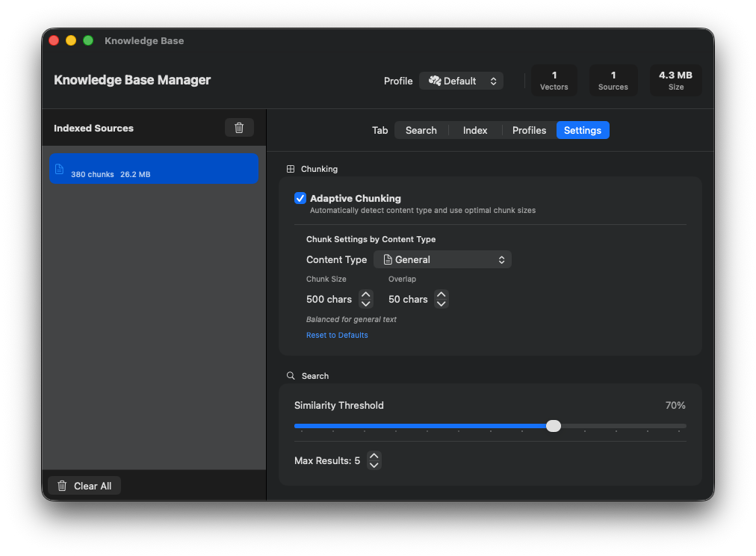Click the Similarity Threshold slider handle
The image size is (756, 556).
point(553,426)
